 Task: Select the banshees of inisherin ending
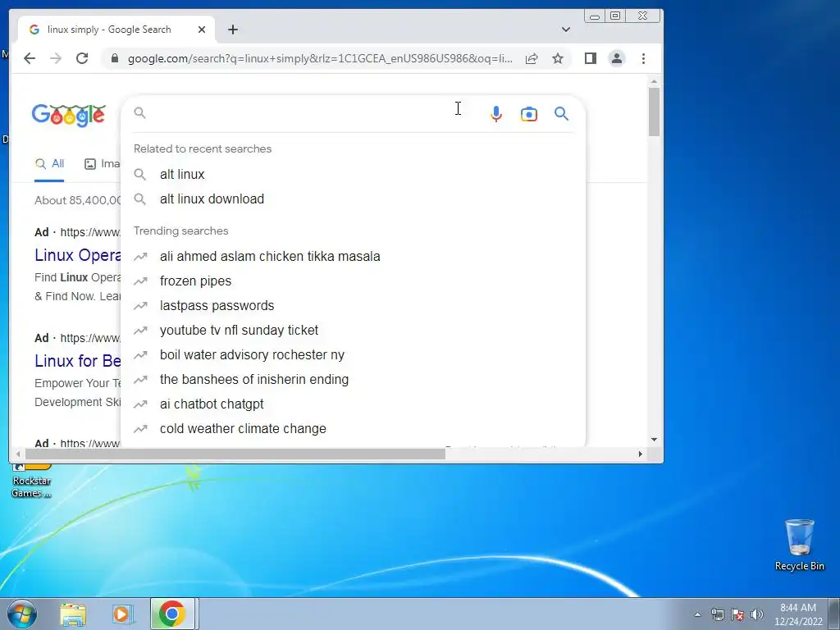coord(353,379)
